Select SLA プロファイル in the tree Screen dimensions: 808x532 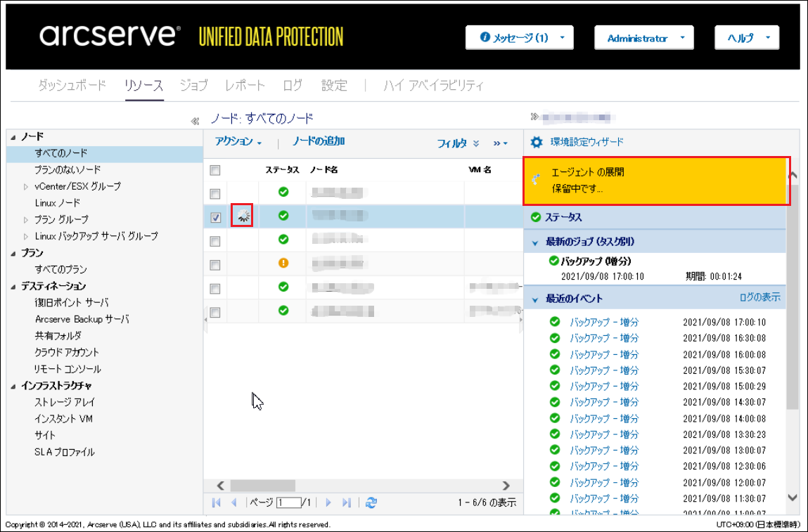point(65,452)
